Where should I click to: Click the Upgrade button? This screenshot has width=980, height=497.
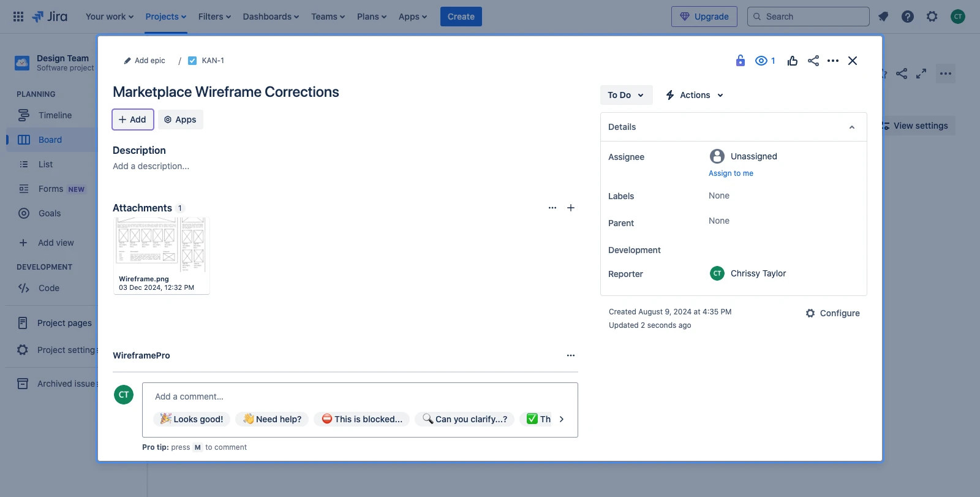[704, 17]
